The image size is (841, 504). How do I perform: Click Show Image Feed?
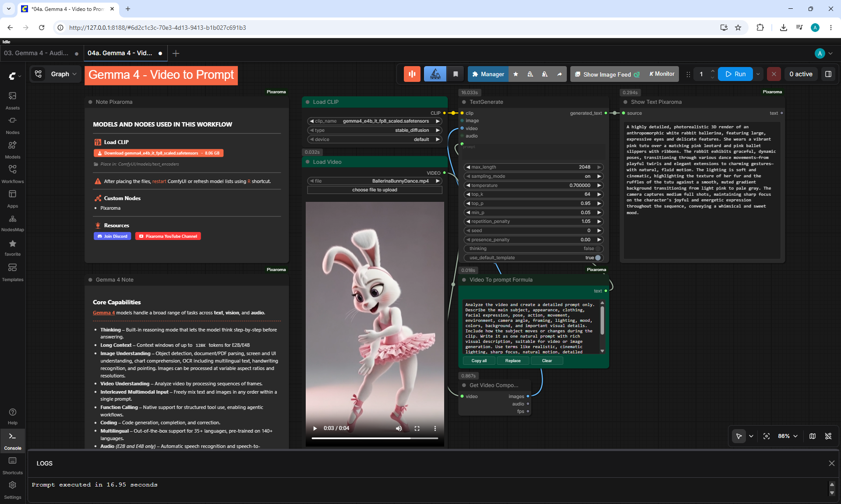[x=607, y=74]
